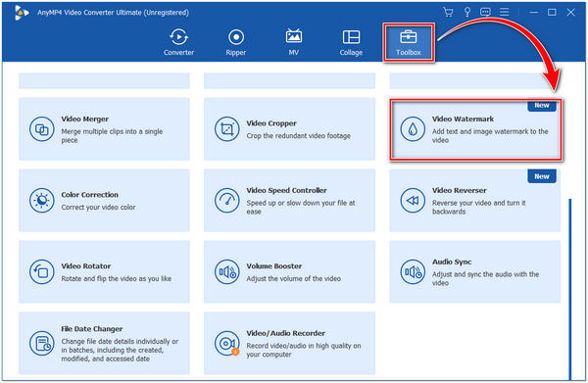The width and height of the screenshot is (588, 383).
Task: Open Video Cropper tool title
Action: tap(271, 123)
